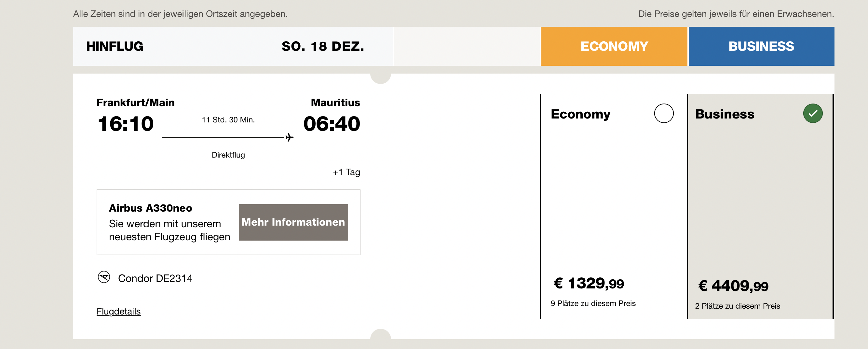Click the departure time 16:10
The width and height of the screenshot is (868, 349).
[126, 124]
